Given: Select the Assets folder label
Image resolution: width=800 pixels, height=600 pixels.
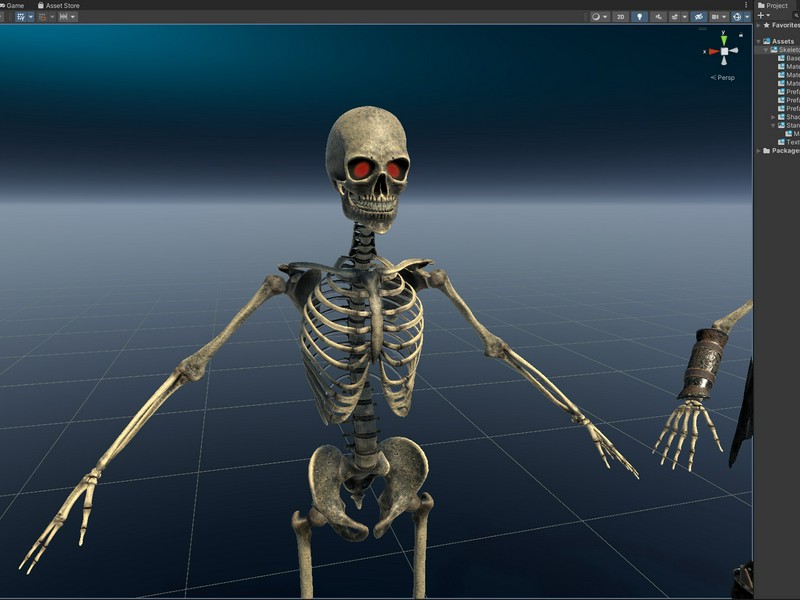Looking at the screenshot, I should point(783,41).
